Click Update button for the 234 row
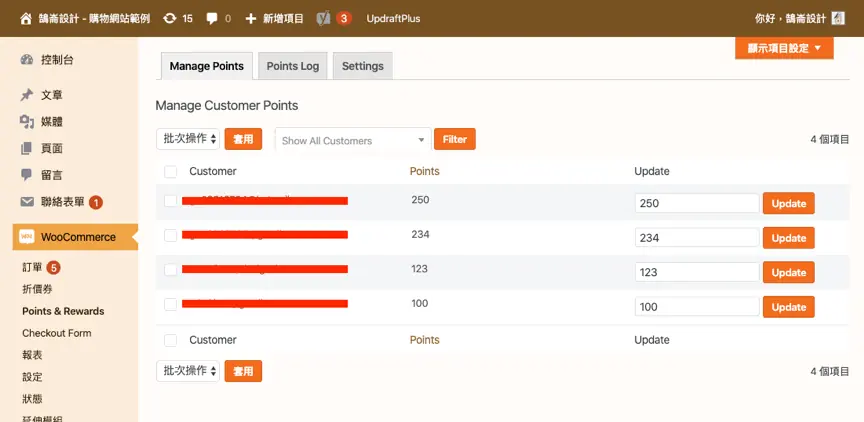Image resolution: width=864 pixels, height=422 pixels. [789, 238]
